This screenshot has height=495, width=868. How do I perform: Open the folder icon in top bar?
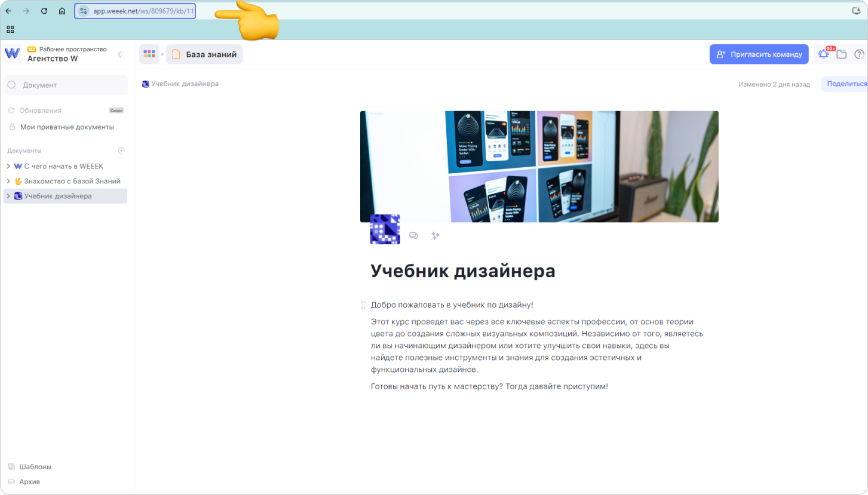(x=841, y=54)
